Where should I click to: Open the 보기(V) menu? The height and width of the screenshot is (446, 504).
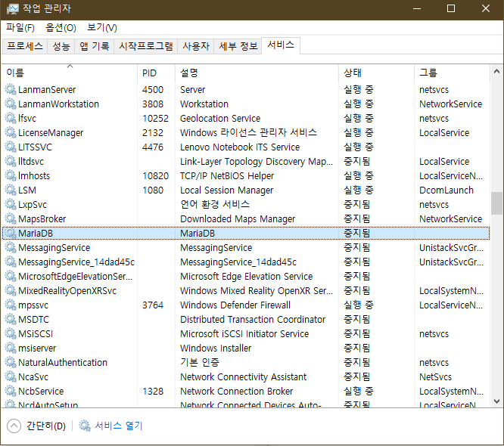[102, 28]
